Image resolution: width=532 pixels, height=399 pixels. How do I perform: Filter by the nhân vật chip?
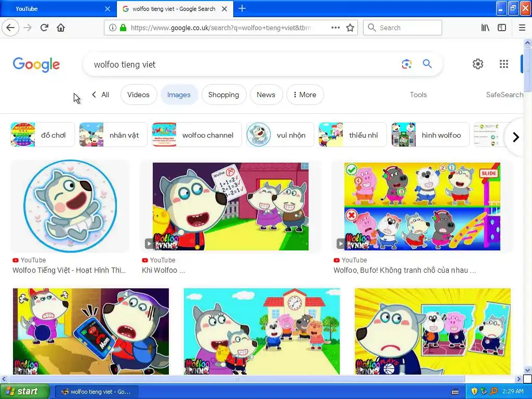113,135
